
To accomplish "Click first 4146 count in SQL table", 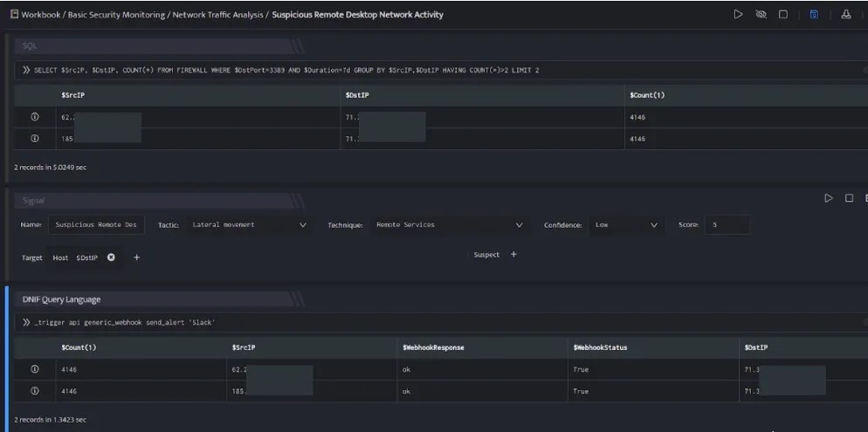I will [x=637, y=117].
